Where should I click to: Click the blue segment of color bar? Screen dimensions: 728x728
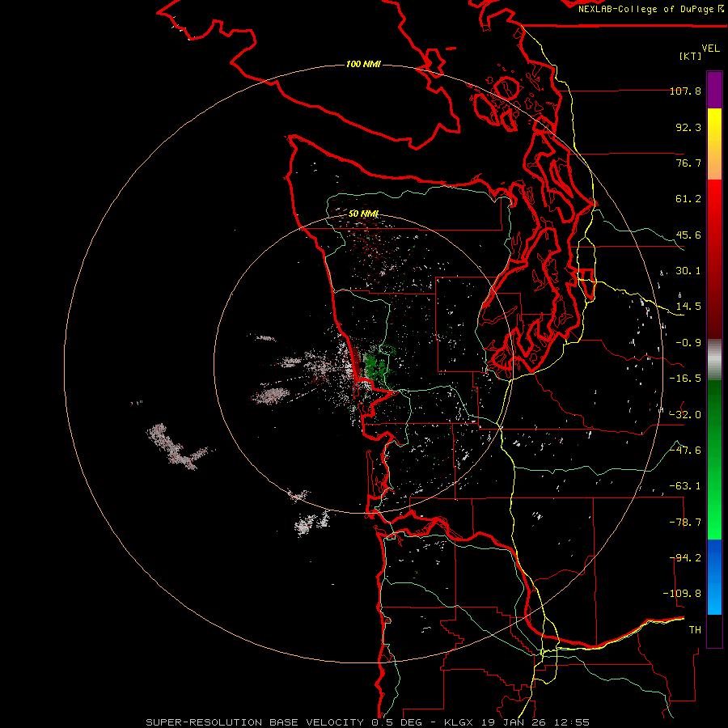[x=714, y=577]
